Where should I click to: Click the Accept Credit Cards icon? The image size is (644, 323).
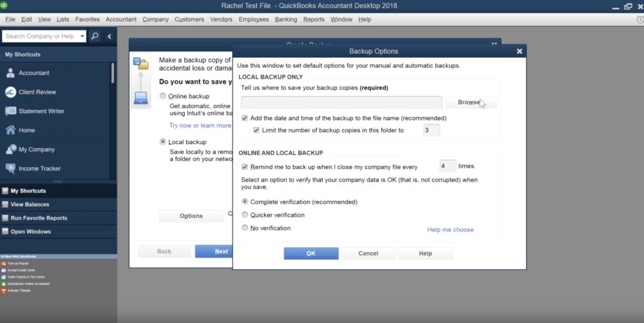pos(4,270)
